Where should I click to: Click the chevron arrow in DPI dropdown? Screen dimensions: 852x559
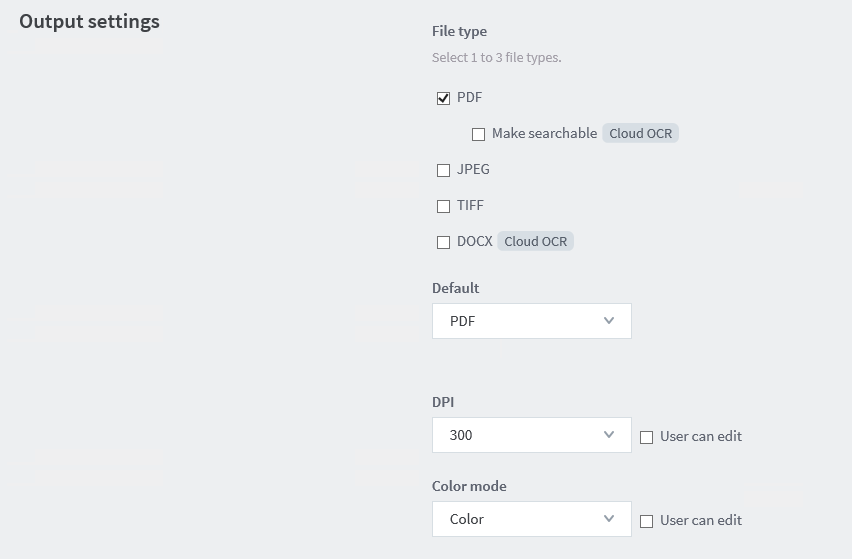610,435
